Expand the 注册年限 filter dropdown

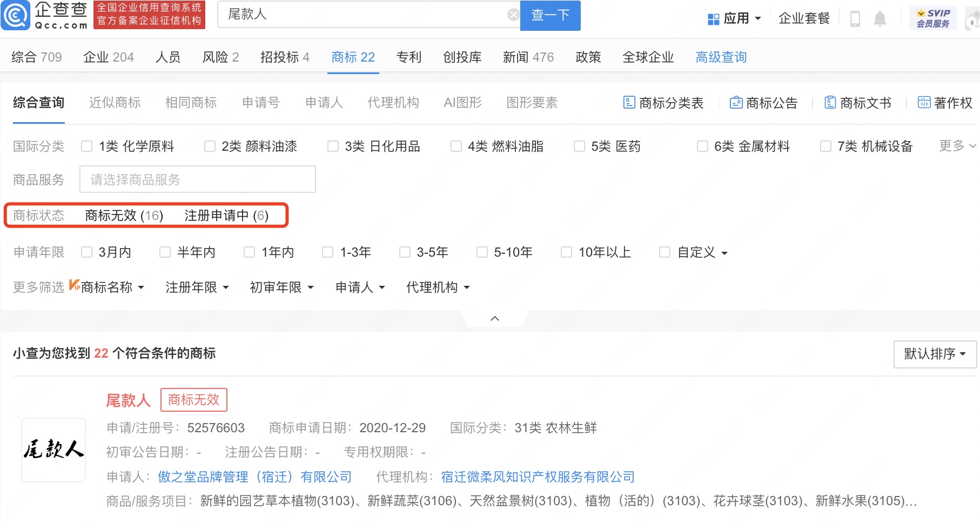tap(197, 287)
